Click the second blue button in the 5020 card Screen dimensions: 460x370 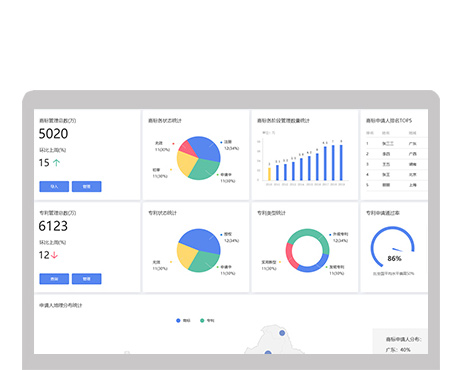coord(87,186)
